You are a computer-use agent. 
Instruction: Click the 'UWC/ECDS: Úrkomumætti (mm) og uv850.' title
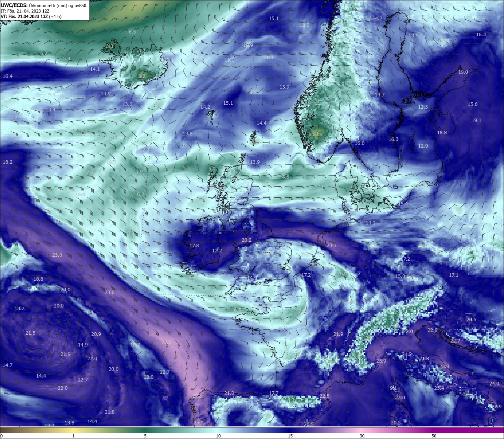44,6
